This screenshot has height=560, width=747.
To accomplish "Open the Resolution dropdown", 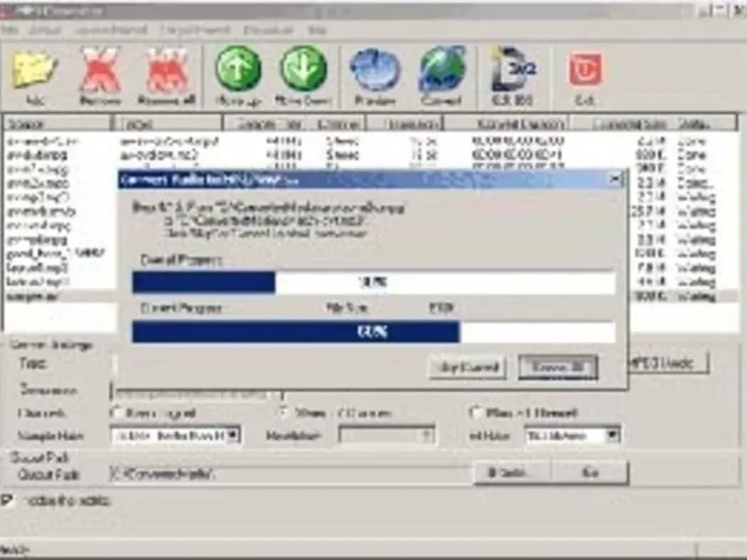I will tap(427, 435).
